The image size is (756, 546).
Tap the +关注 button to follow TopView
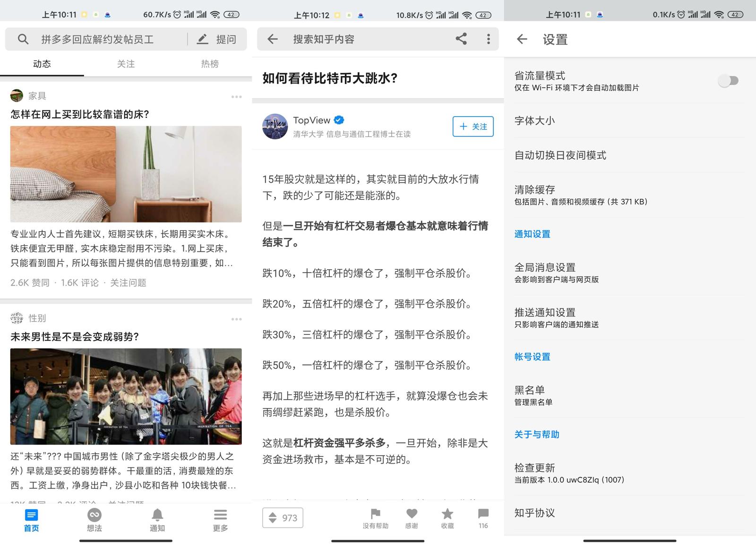(472, 127)
